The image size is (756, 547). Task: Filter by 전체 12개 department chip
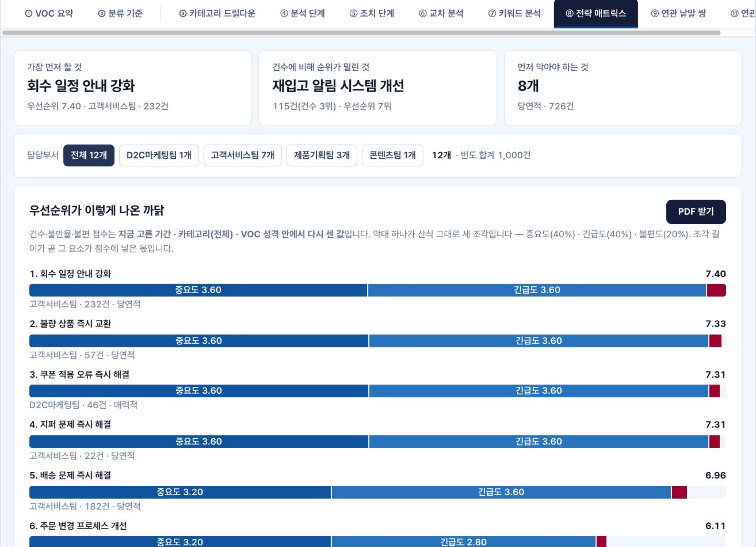[89, 155]
